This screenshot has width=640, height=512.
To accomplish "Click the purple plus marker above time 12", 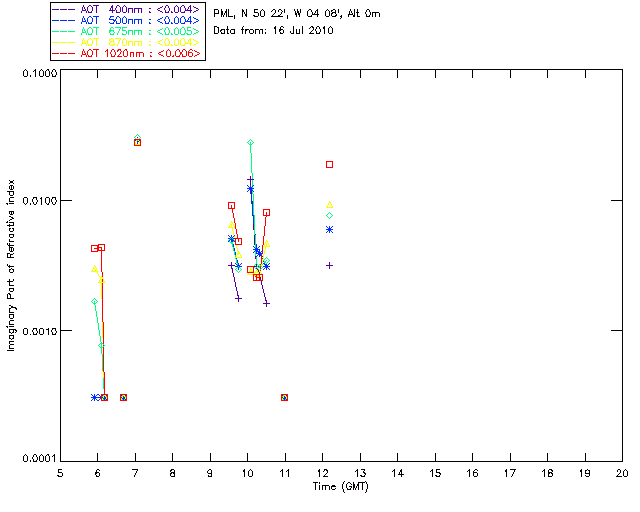I will pyautogui.click(x=329, y=266).
